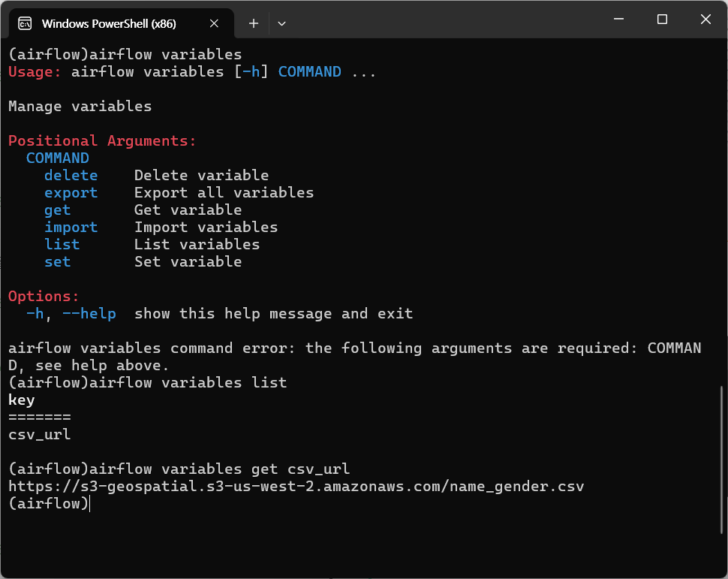Click the red 'Options:' heading
The width and height of the screenshot is (728, 579).
pyautogui.click(x=44, y=297)
